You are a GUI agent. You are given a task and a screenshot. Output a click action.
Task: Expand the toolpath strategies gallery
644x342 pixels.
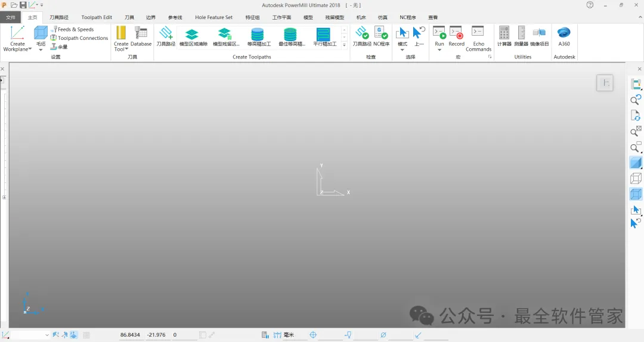point(344,45)
